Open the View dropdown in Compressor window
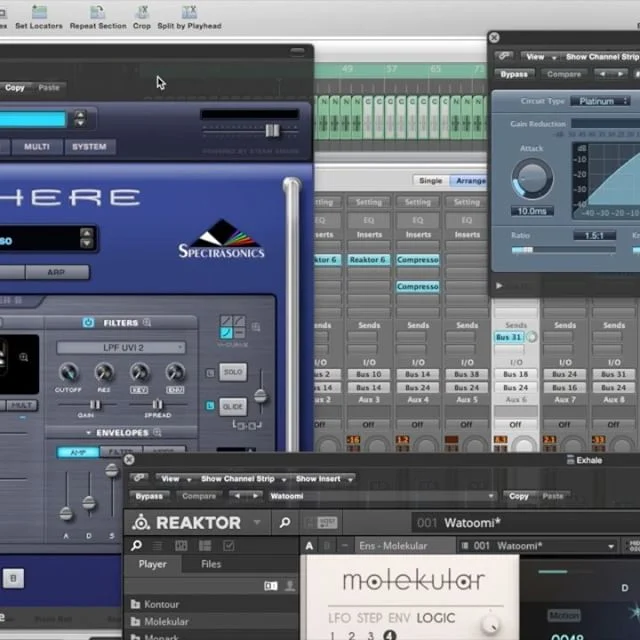Viewport: 640px width, 640px height. click(x=541, y=57)
